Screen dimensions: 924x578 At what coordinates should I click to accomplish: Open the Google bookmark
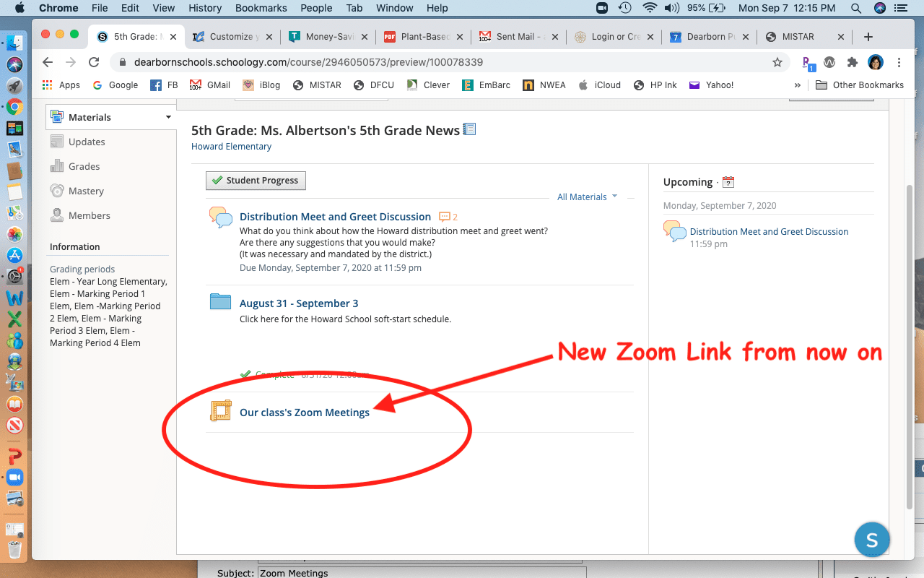pos(115,85)
